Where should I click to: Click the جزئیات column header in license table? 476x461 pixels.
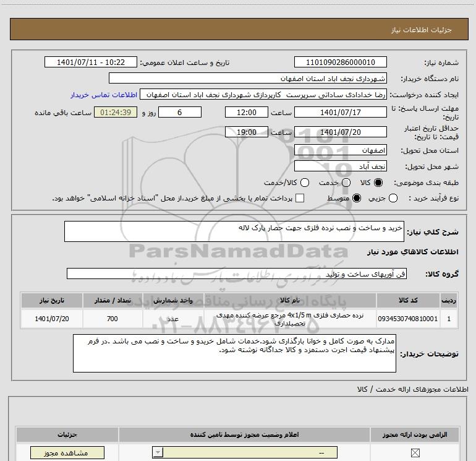67,434
